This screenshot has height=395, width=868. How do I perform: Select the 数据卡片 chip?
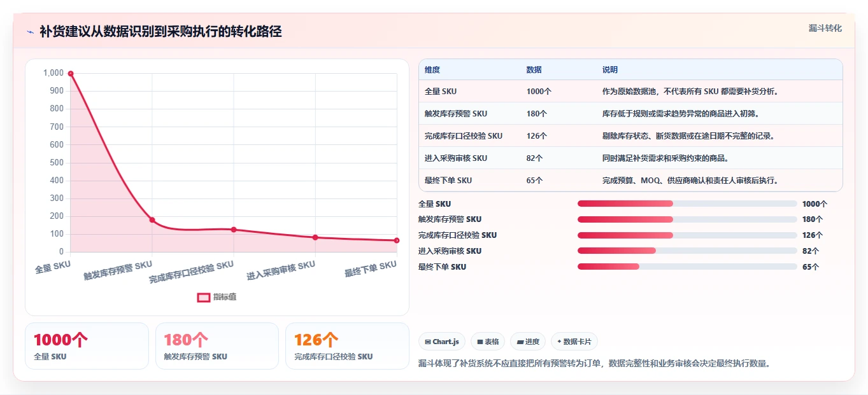click(x=574, y=342)
